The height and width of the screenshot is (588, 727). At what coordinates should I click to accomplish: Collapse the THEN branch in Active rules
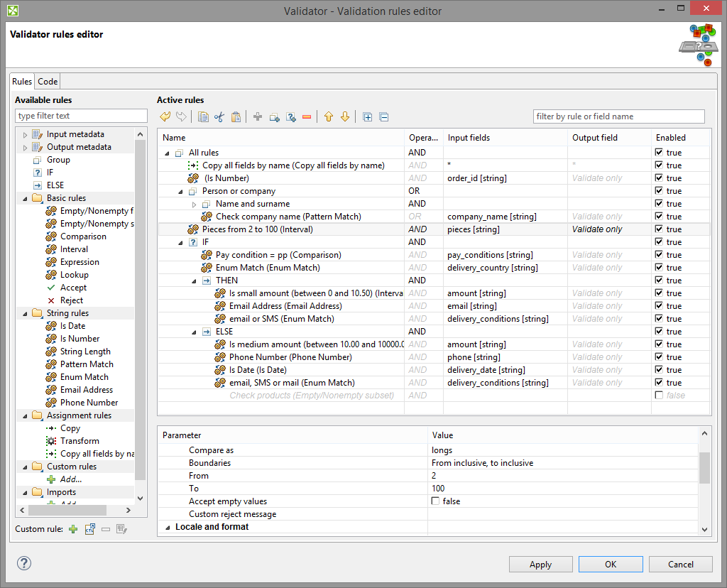click(195, 281)
